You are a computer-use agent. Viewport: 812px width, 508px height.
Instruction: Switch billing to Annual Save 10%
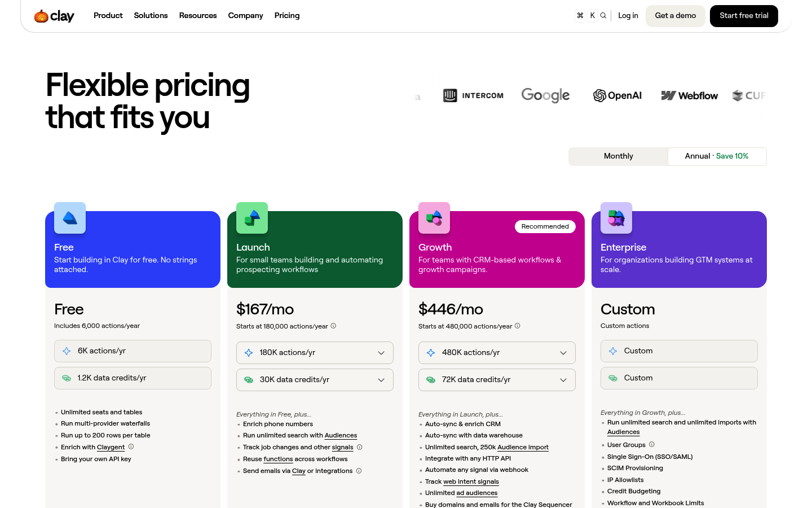coord(717,156)
